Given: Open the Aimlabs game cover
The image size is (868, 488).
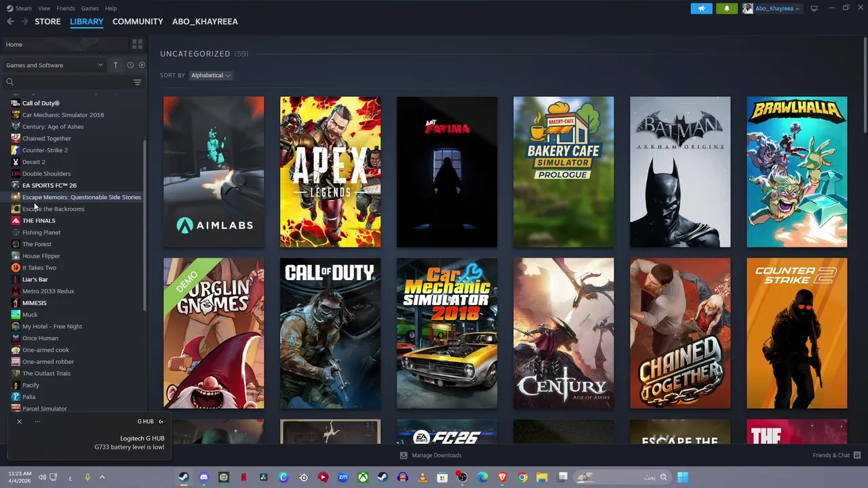Looking at the screenshot, I should point(214,172).
